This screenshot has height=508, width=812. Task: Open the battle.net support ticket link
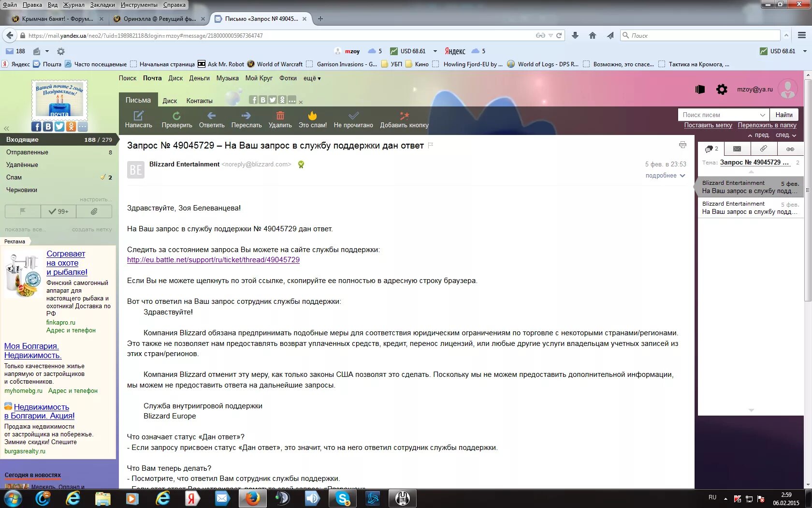point(213,260)
